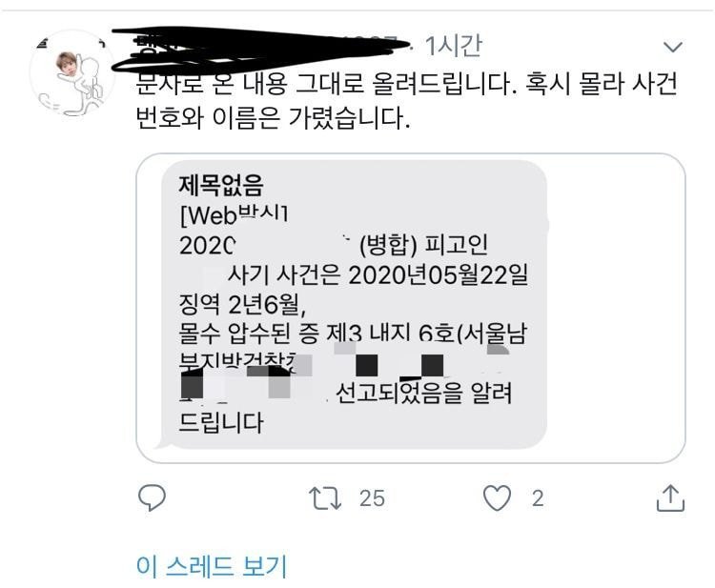Screen dimensions: 715x588
Task: Retweet this post using the retweet icon
Action: [325, 497]
